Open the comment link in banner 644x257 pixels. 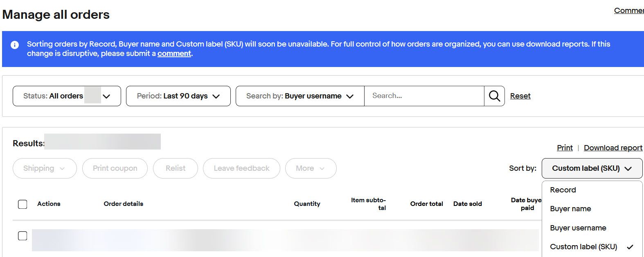click(x=174, y=54)
